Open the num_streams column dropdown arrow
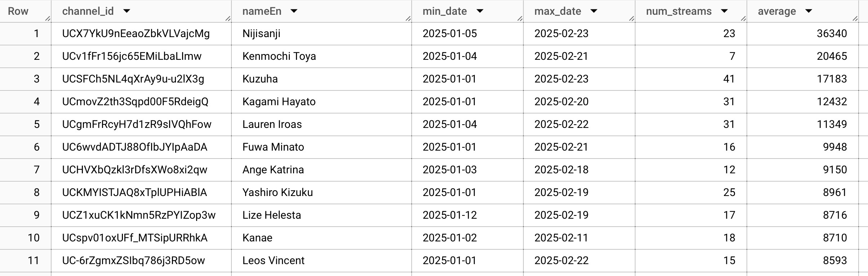868x276 pixels. (724, 11)
